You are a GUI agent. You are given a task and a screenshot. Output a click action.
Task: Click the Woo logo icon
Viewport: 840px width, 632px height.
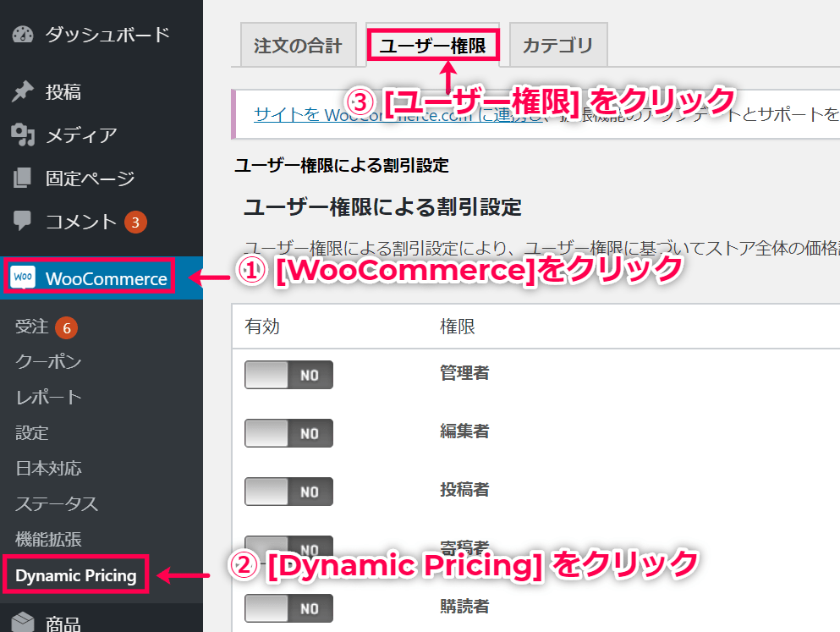click(23, 277)
